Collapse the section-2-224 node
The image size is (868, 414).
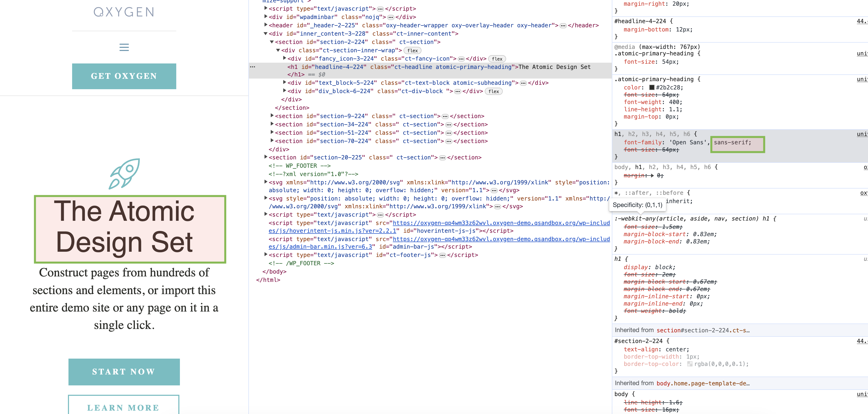272,42
